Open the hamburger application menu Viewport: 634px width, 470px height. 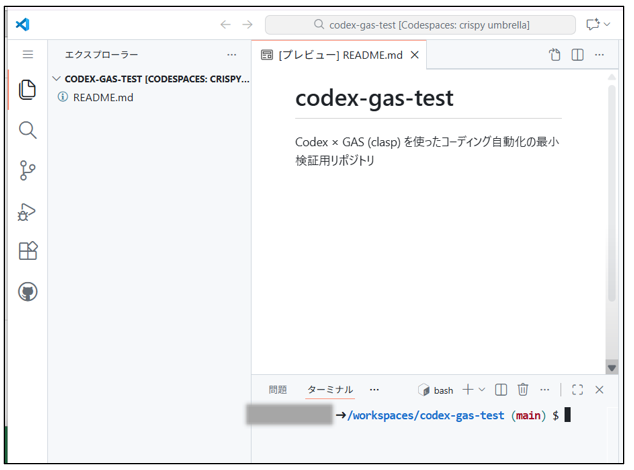pos(27,54)
